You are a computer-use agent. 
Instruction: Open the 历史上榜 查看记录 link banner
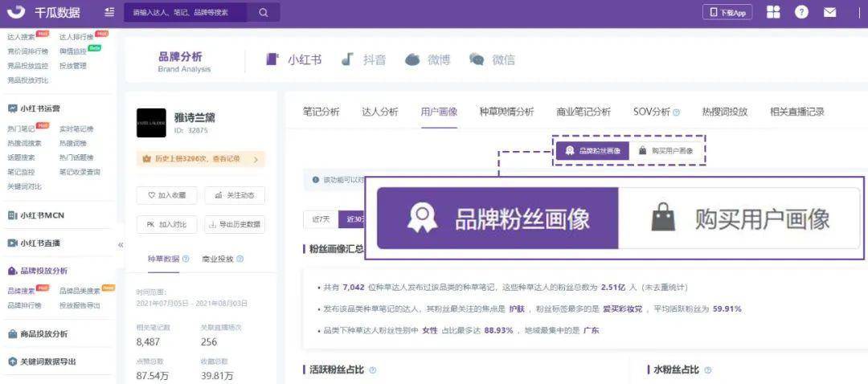(x=200, y=159)
